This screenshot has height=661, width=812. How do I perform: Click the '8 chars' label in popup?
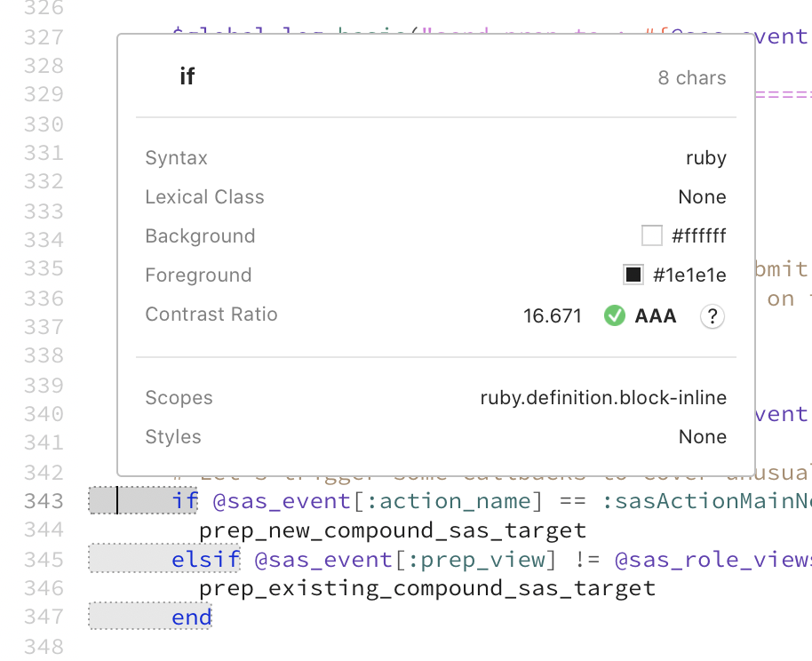(x=692, y=77)
